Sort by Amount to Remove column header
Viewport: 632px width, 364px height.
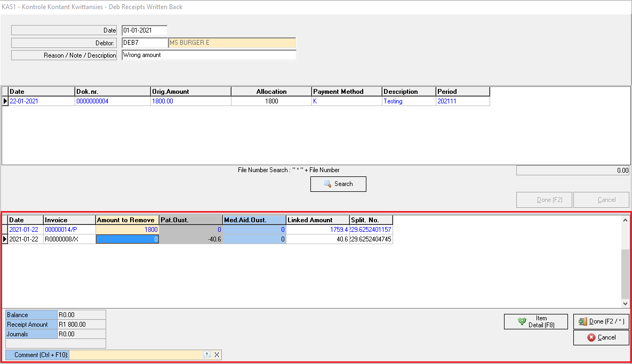point(127,220)
